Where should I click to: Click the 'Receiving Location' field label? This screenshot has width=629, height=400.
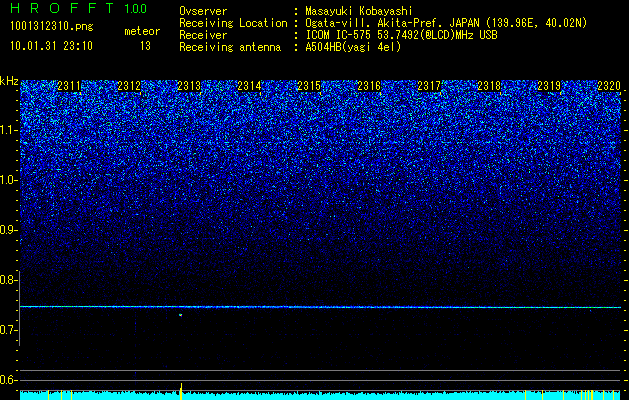[233, 23]
